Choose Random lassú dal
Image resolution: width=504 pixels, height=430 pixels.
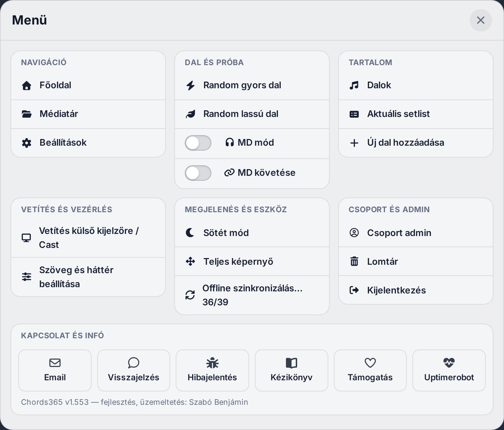tap(252, 114)
